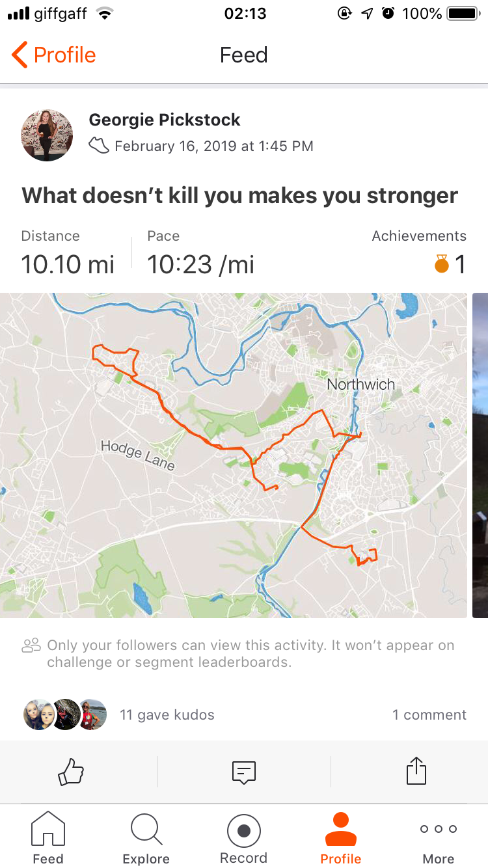Show the 11 gave kudos list
Screen dimensions: 488x868
[x=167, y=714]
